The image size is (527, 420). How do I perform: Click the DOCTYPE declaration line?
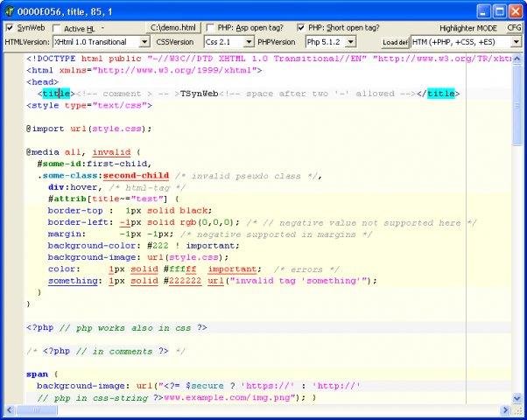point(269,59)
